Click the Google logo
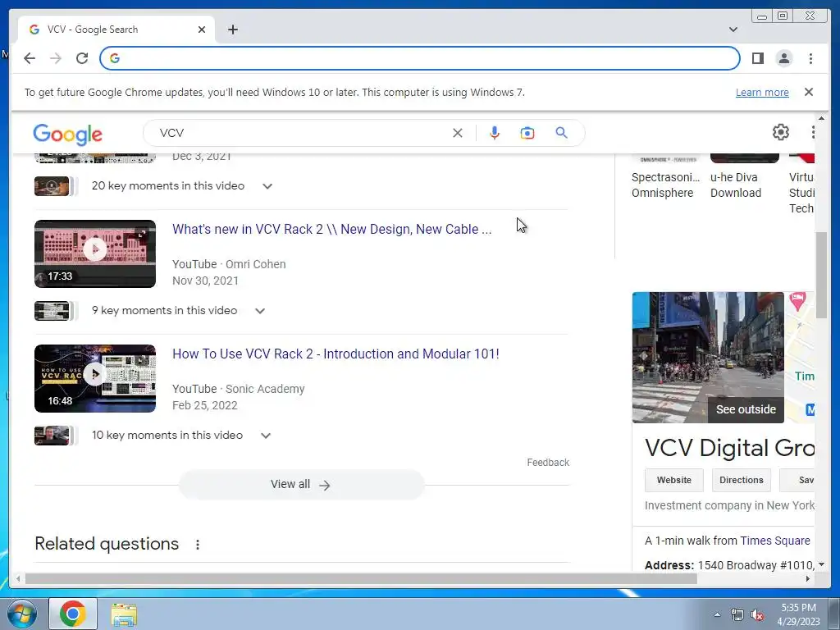The height and width of the screenshot is (630, 840). [x=67, y=134]
